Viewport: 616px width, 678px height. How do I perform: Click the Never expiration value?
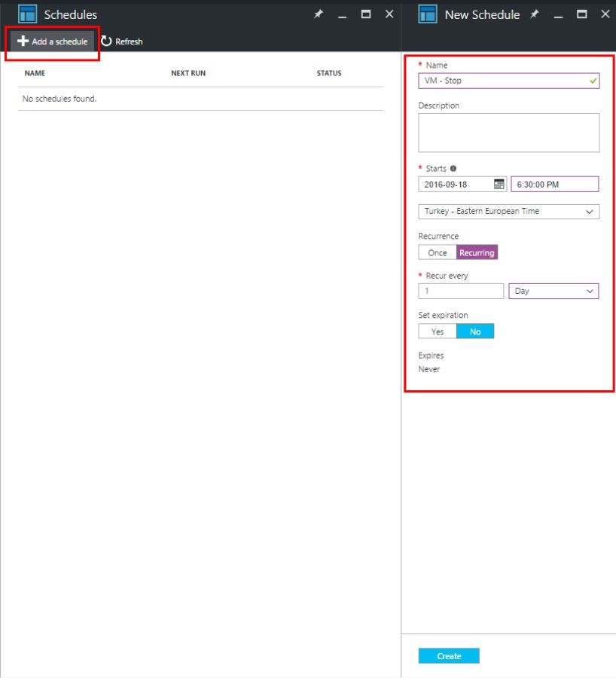click(x=428, y=369)
